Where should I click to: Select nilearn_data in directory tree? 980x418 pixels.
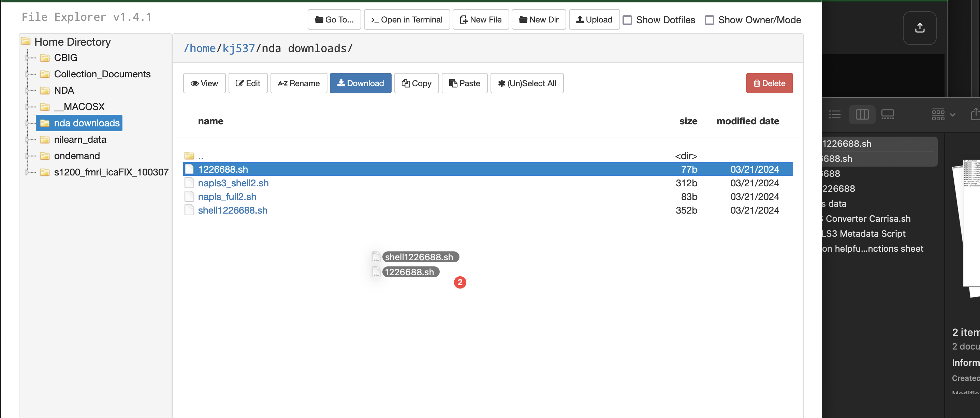pos(80,139)
